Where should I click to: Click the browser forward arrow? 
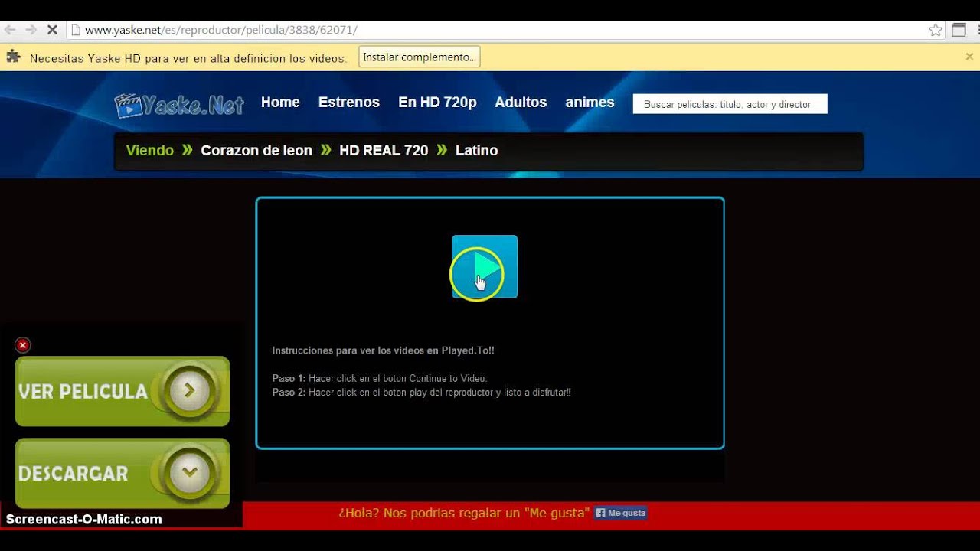pos(31,30)
